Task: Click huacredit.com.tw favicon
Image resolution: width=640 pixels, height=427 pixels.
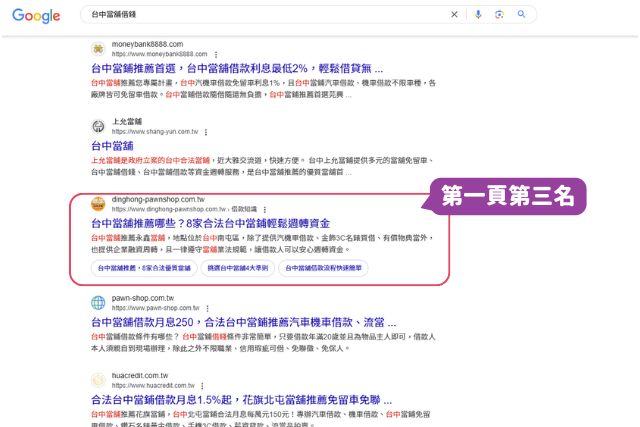Action: (x=98, y=380)
